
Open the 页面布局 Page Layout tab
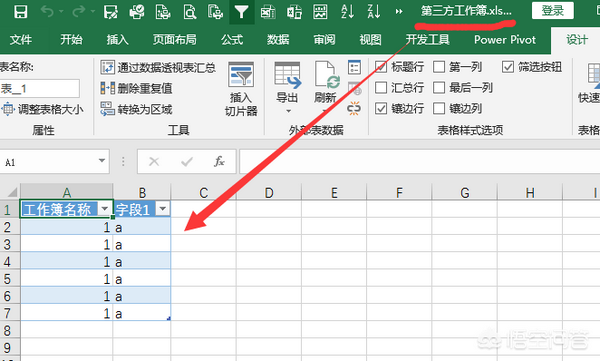[x=174, y=40]
